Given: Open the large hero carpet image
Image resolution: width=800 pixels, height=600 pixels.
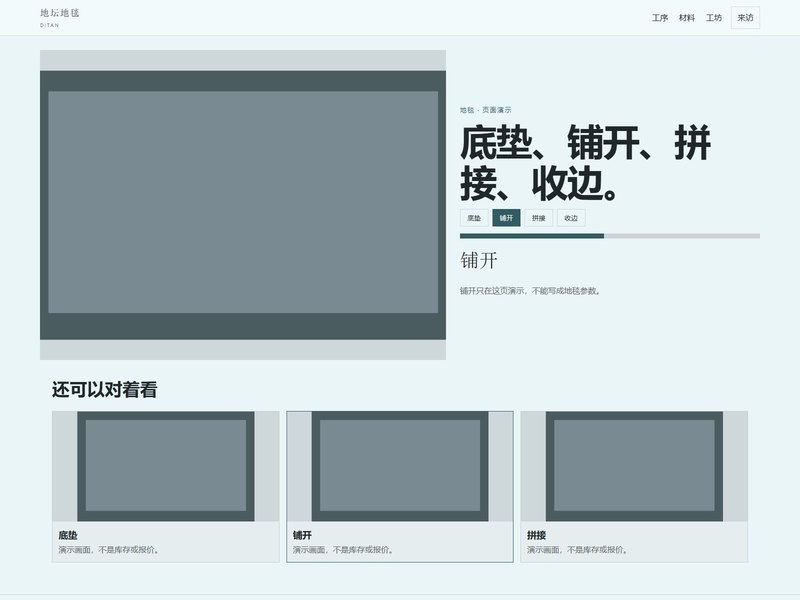Looking at the screenshot, I should tap(243, 205).
